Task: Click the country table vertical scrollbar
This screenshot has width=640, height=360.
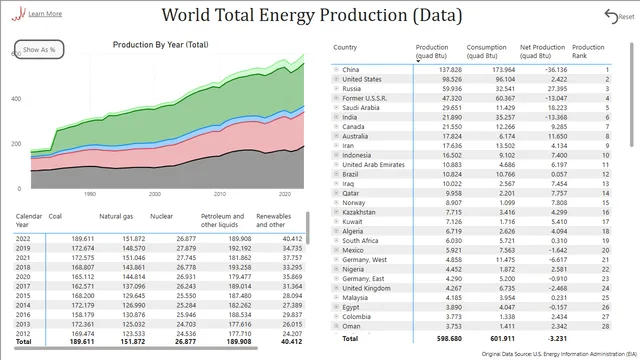Action: 631,96
